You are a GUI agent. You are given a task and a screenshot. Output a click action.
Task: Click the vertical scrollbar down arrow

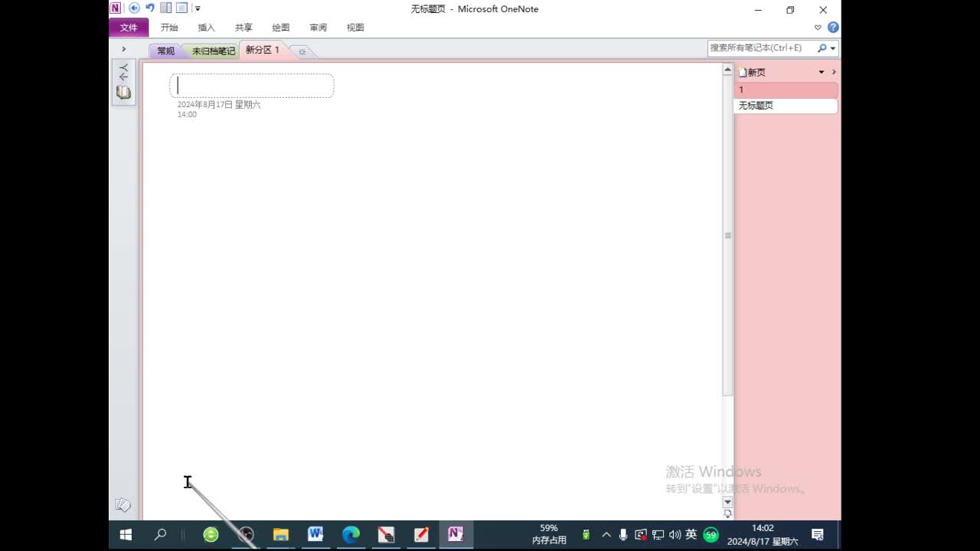tap(727, 502)
